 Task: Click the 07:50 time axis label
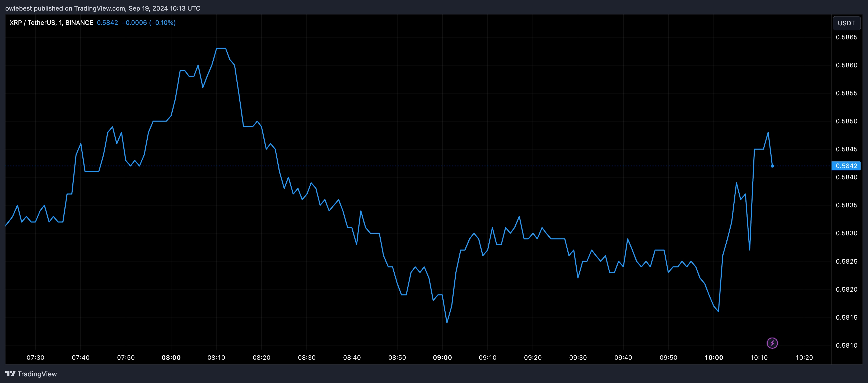pos(126,357)
